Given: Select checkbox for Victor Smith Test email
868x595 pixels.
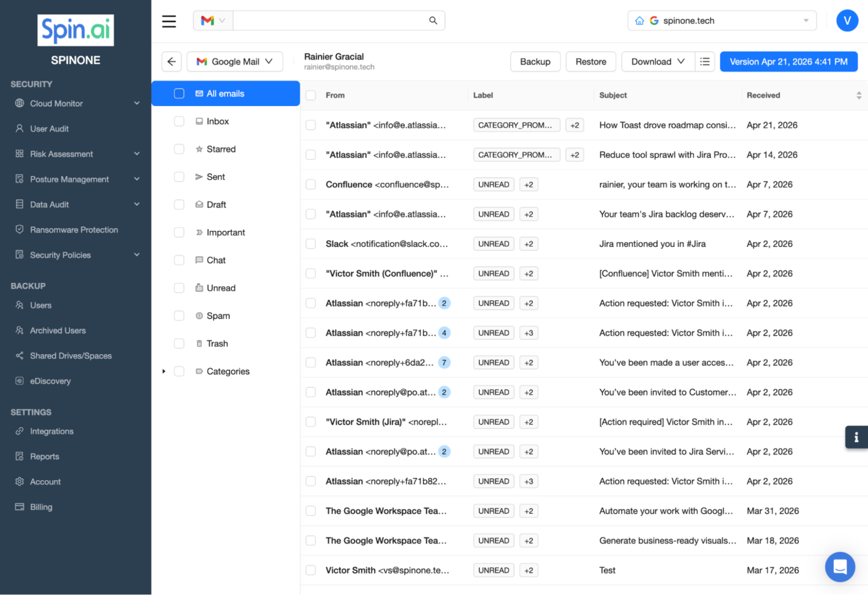Looking at the screenshot, I should click(x=311, y=571).
